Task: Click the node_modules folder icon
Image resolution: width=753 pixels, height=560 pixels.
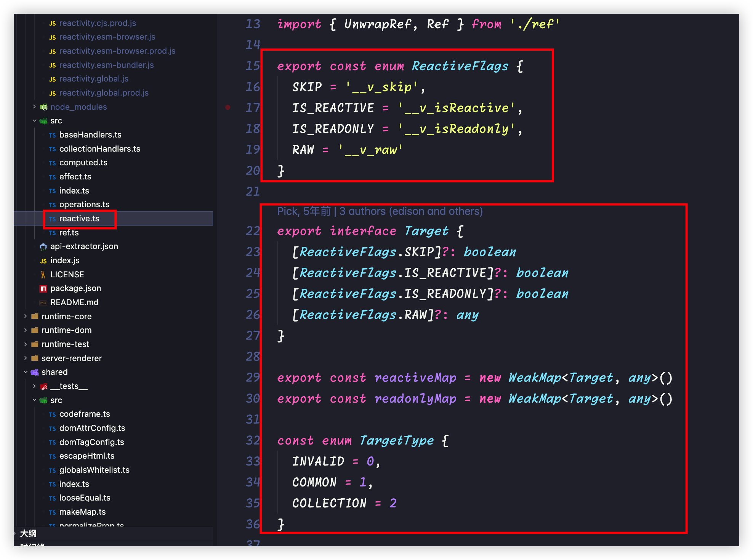Action: click(x=44, y=107)
